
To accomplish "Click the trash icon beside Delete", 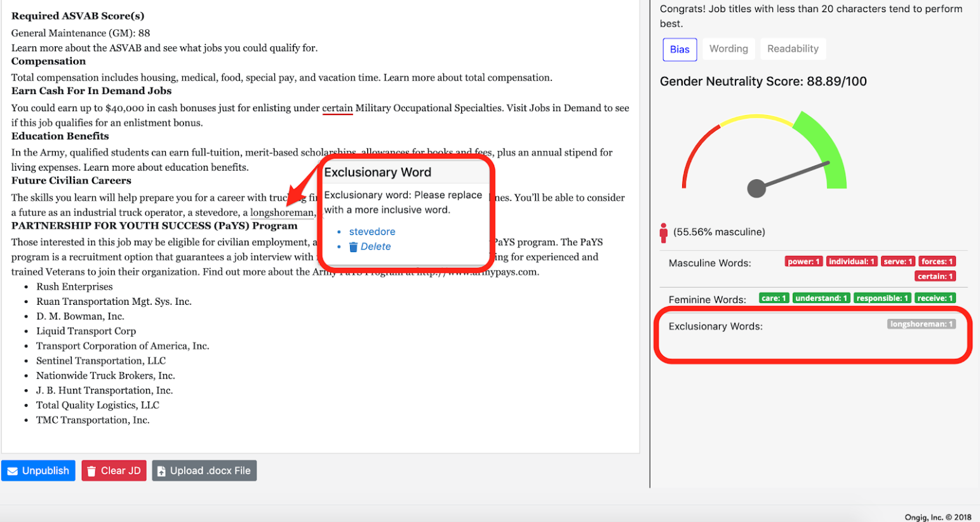I will pos(353,247).
